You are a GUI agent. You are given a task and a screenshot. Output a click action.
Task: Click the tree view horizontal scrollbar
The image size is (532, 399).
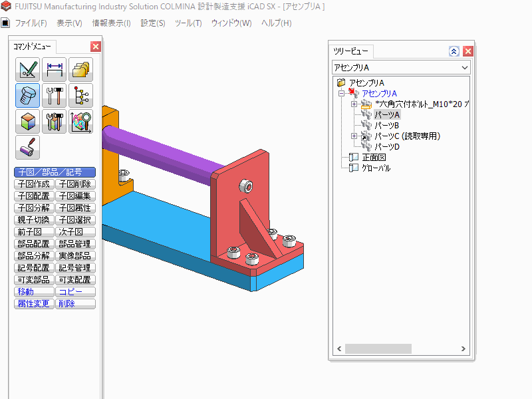pos(378,348)
